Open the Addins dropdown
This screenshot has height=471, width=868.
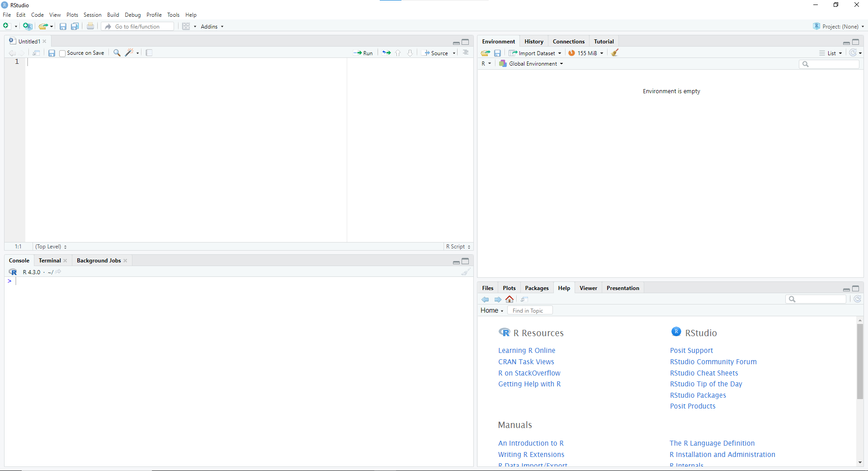point(212,26)
